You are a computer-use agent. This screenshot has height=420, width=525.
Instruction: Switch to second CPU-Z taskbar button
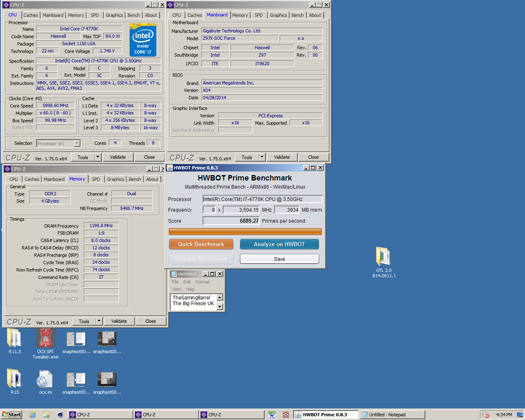(x=166, y=415)
